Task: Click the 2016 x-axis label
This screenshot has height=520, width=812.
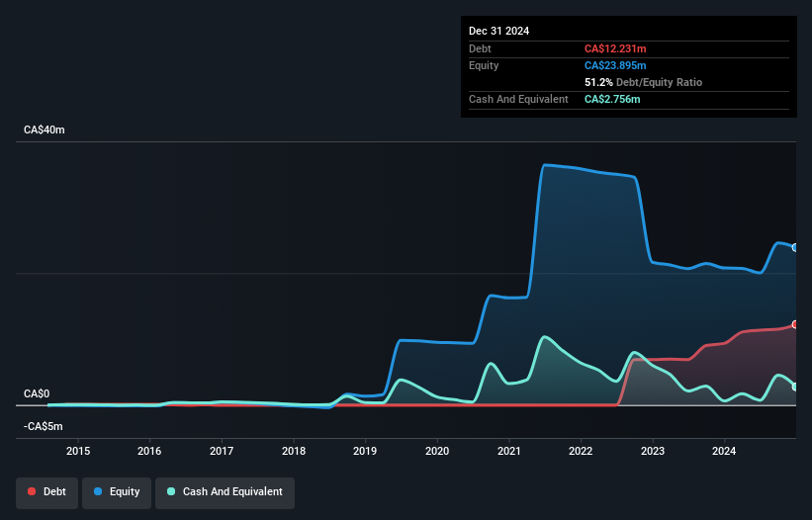Action: pos(149,451)
